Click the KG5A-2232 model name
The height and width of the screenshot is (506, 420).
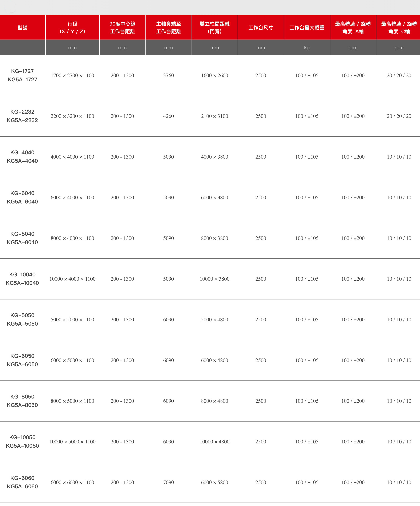(22, 120)
